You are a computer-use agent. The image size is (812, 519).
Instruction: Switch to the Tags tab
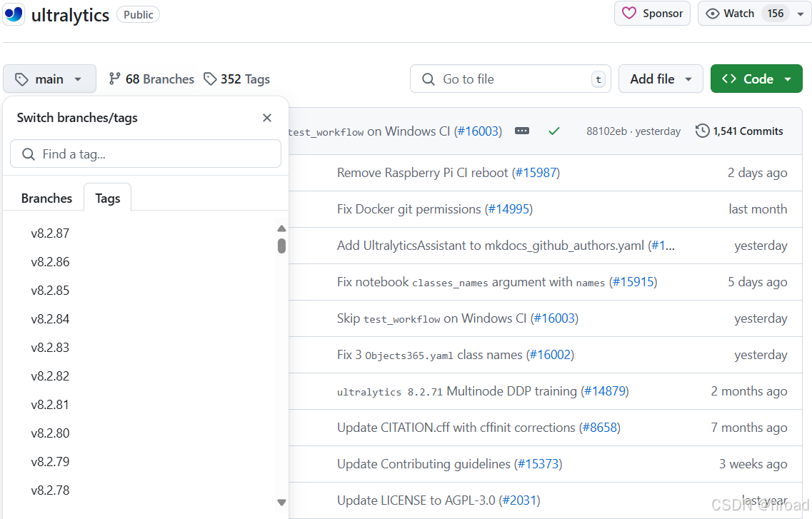pos(108,198)
